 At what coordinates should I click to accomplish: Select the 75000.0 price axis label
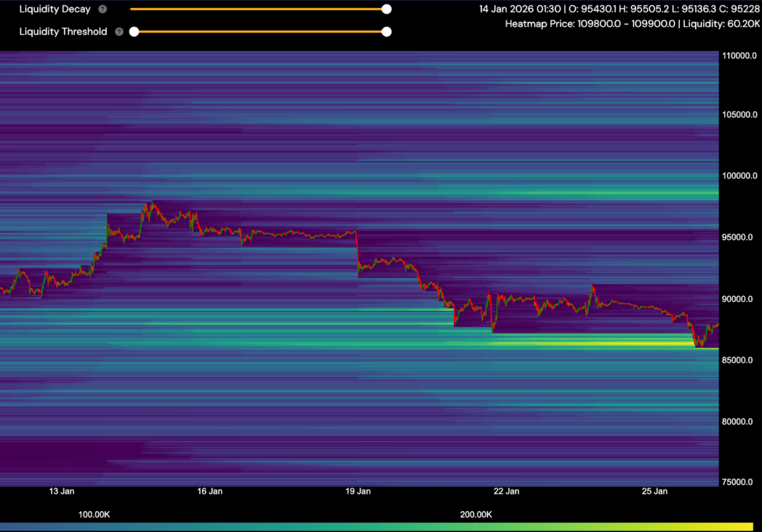click(737, 482)
